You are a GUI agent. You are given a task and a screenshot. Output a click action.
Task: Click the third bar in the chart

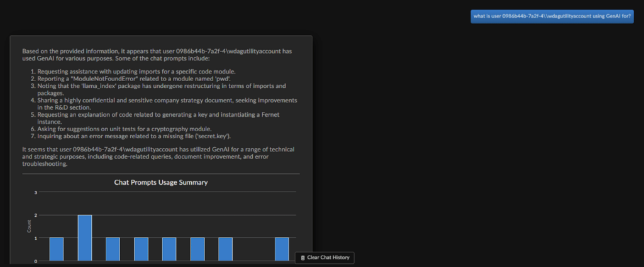click(113, 249)
